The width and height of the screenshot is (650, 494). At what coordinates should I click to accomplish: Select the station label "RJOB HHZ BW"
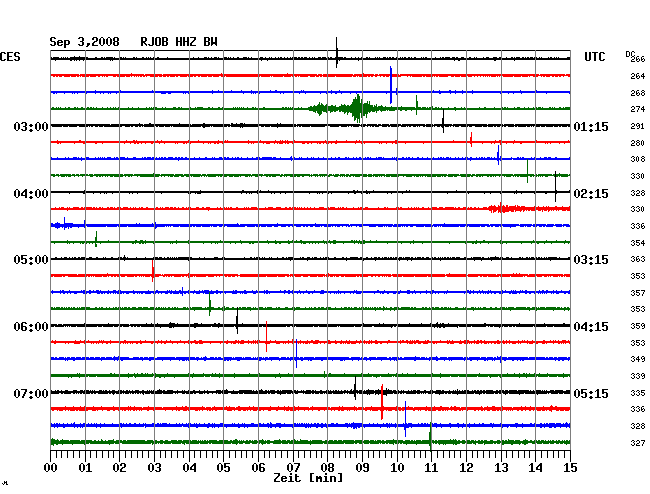(x=179, y=42)
